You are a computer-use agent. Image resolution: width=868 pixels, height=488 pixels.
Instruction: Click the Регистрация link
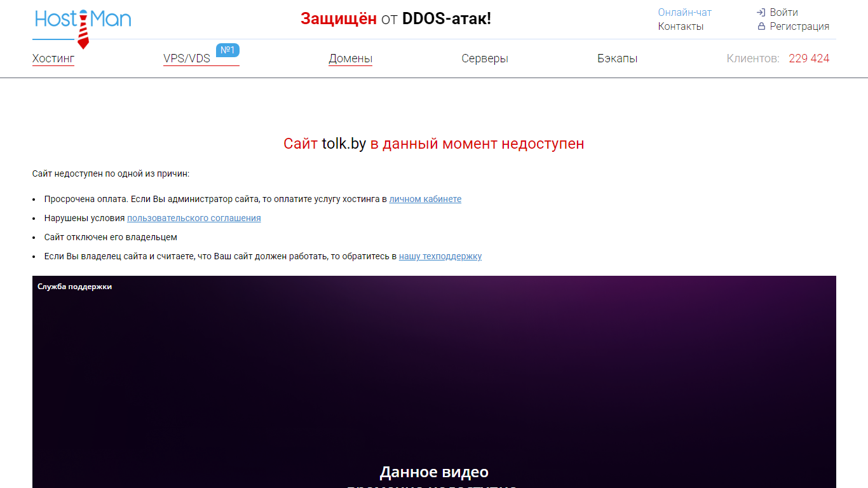tap(799, 26)
